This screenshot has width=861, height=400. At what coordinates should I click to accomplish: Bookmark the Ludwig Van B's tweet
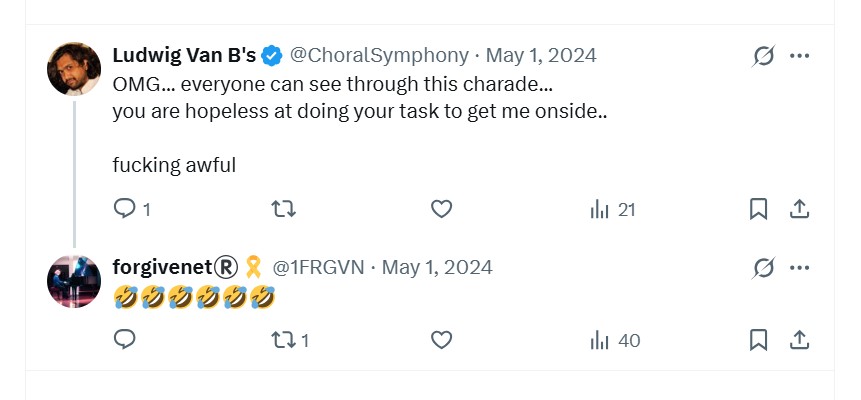pos(758,209)
